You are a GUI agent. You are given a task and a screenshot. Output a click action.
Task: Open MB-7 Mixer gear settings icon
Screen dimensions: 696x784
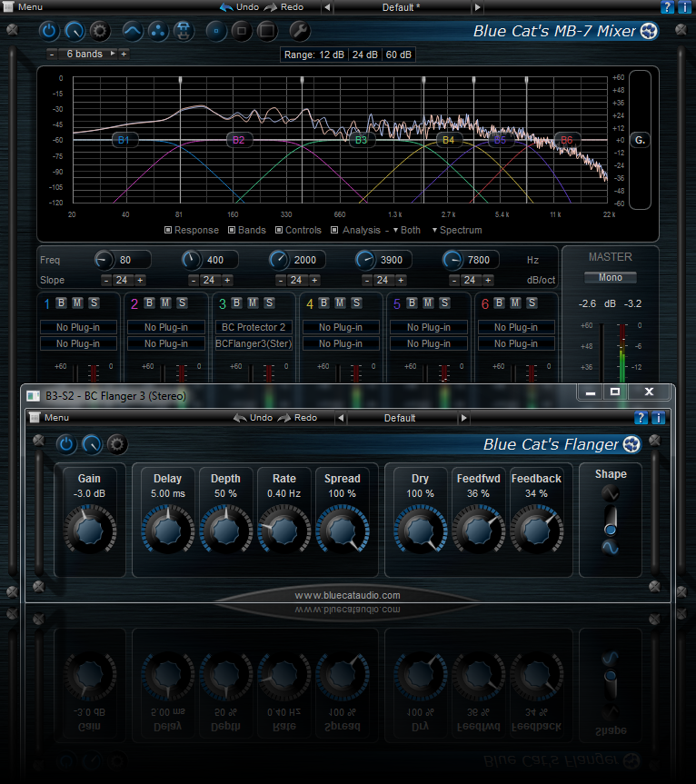pos(100,32)
